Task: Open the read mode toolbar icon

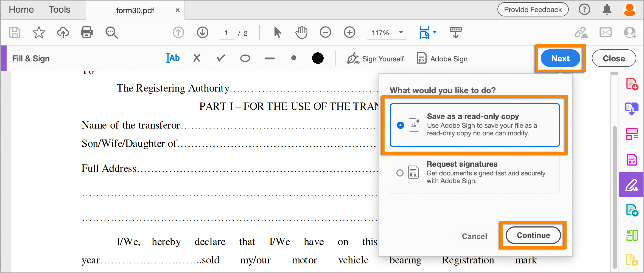Action: pyautogui.click(x=456, y=32)
